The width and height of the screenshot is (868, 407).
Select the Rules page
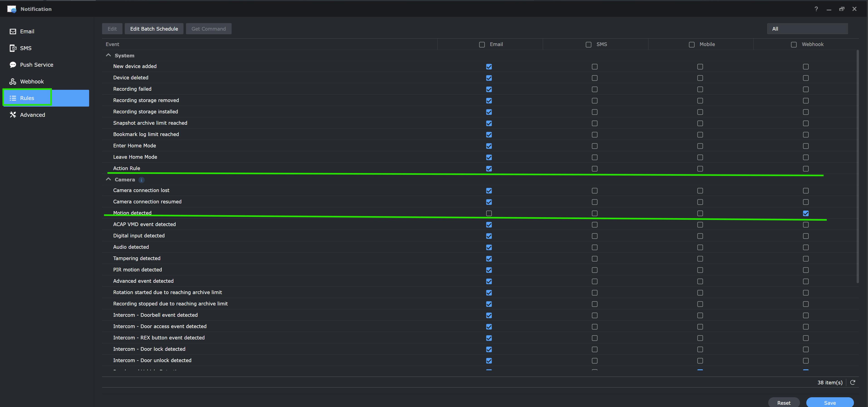pyautogui.click(x=46, y=98)
